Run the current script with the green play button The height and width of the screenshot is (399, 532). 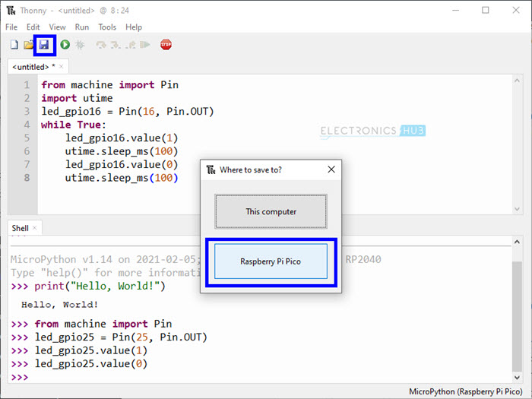(65, 45)
